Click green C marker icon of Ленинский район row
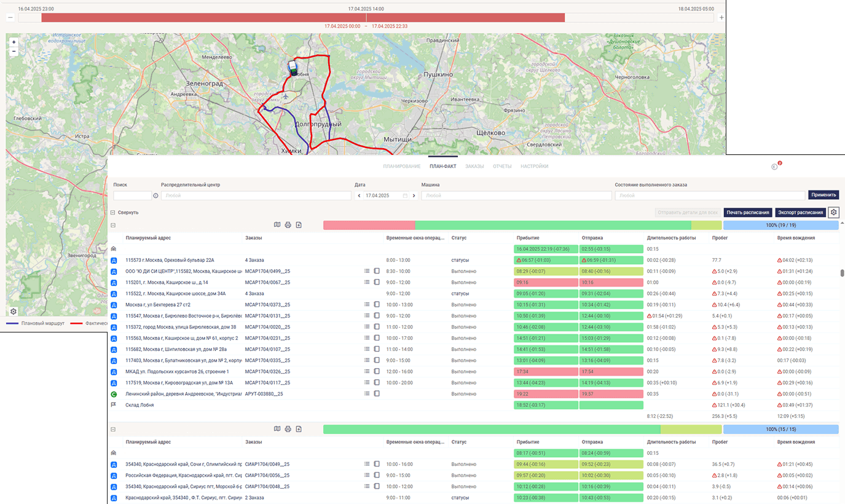The image size is (845, 504). (x=114, y=394)
